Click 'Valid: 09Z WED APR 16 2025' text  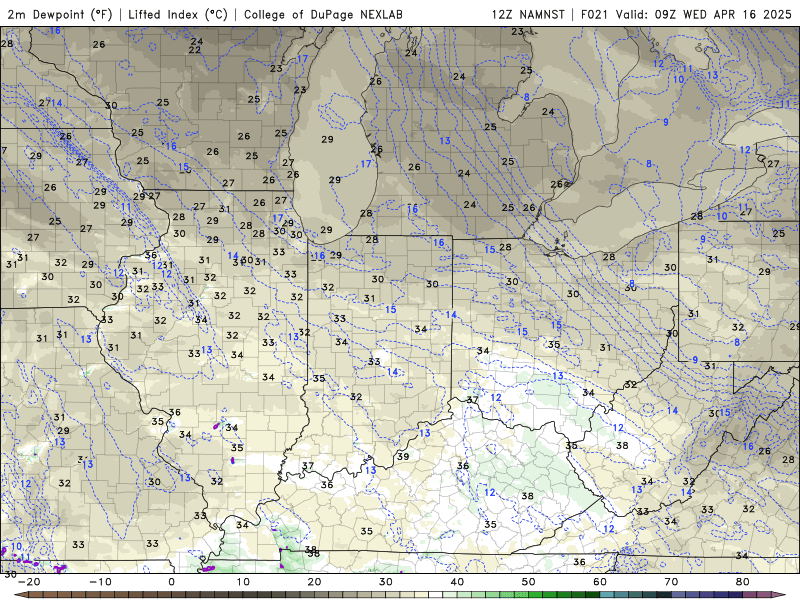point(704,14)
